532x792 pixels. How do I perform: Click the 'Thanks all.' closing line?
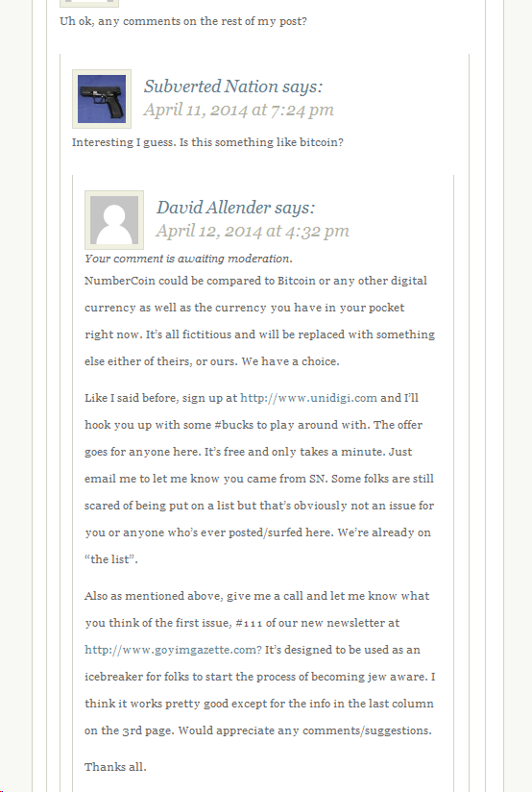[x=115, y=767]
